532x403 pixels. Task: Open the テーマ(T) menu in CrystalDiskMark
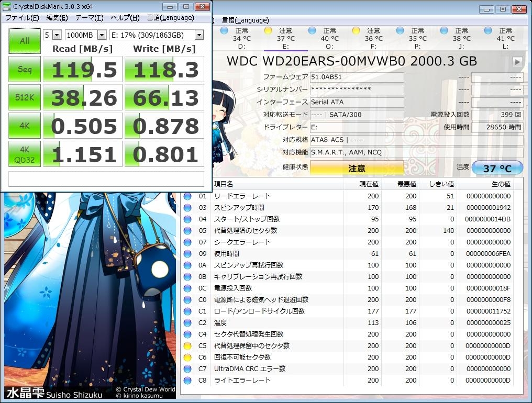[x=89, y=18]
